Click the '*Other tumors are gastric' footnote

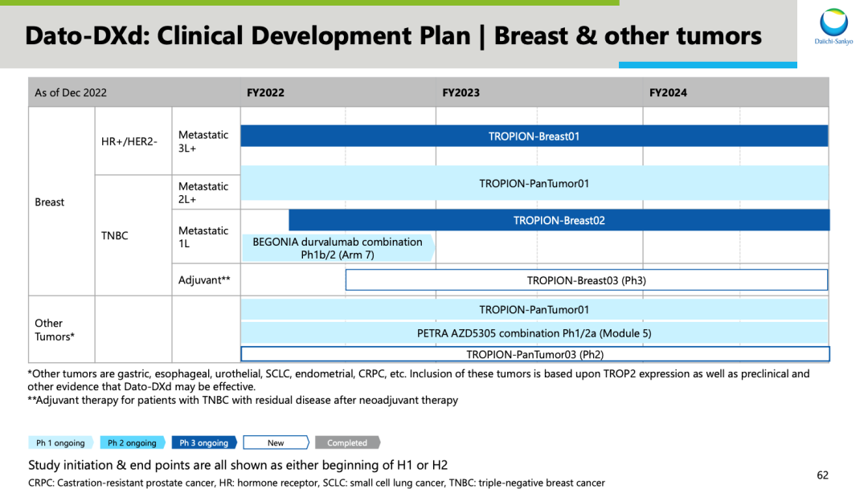coord(419,380)
